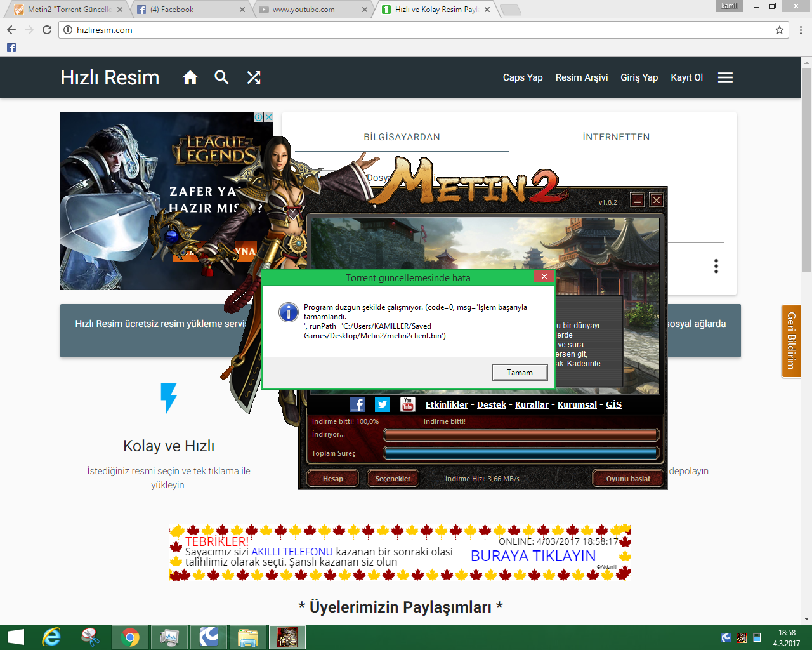Launch Internet Explorer from the taskbar
The width and height of the screenshot is (812, 650).
click(x=51, y=637)
